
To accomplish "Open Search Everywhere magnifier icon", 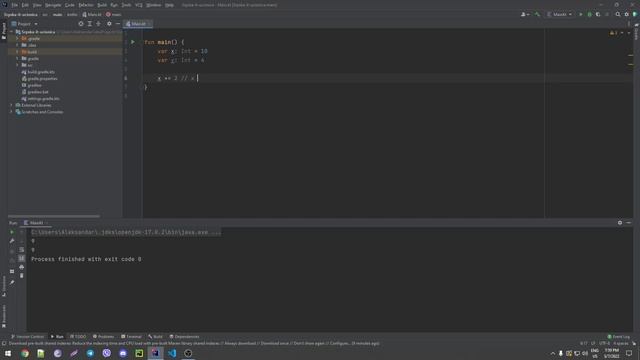I will pos(618,14).
